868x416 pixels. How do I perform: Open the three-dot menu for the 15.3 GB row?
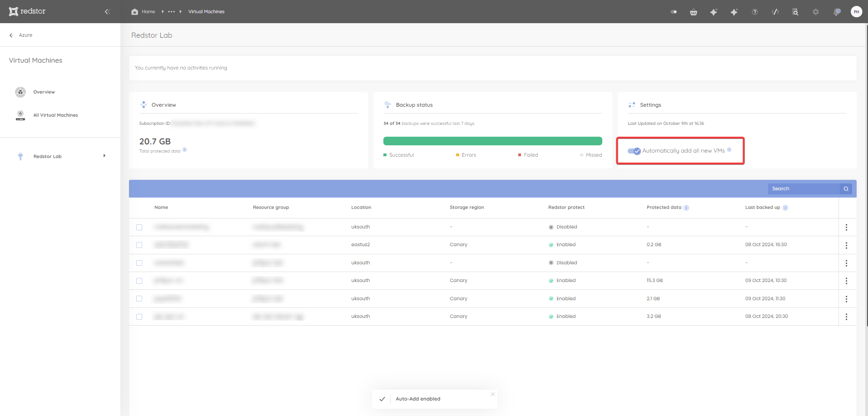(x=847, y=281)
